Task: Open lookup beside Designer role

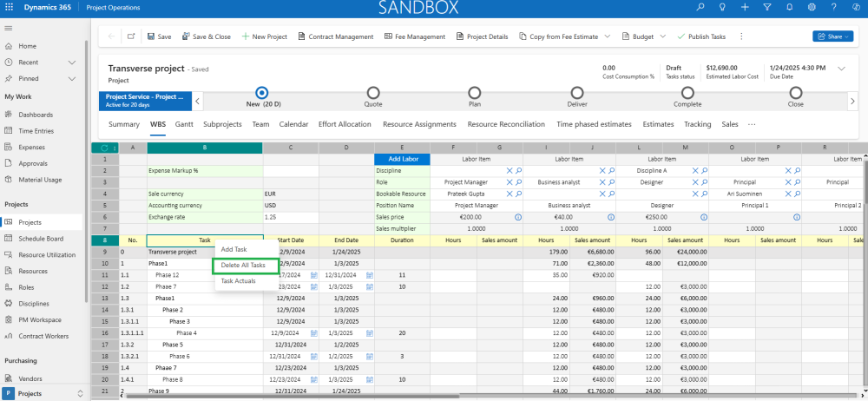Action: tap(705, 182)
